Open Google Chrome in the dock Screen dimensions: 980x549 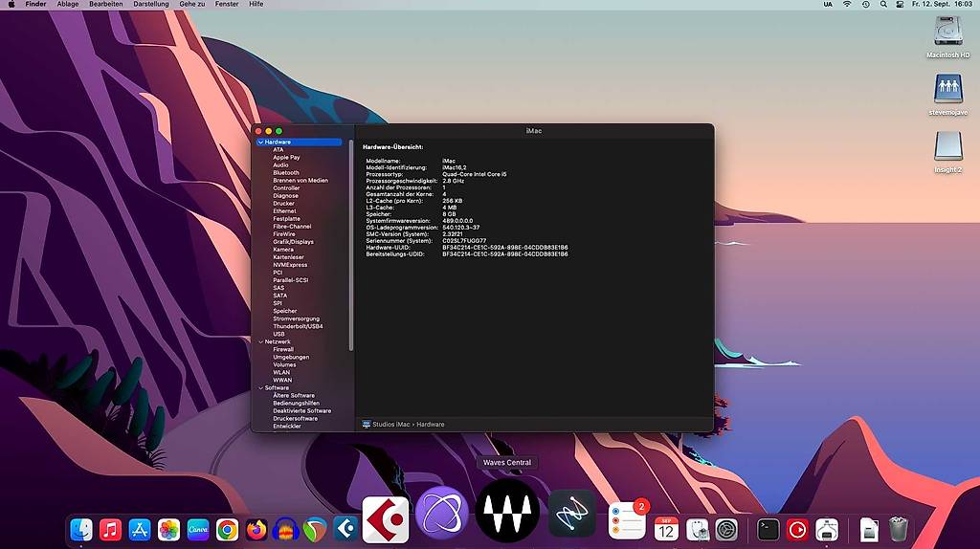point(228,530)
